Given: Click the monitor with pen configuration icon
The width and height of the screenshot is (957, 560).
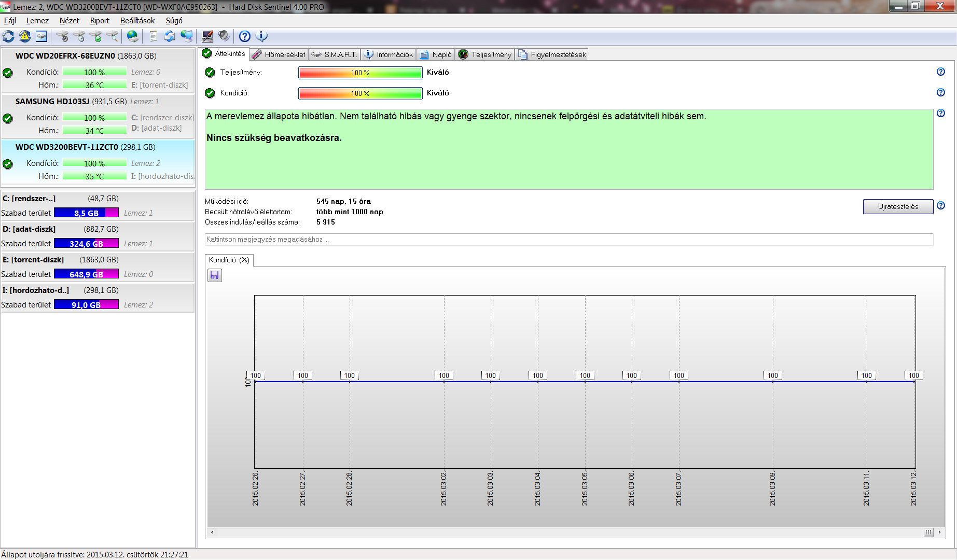Looking at the screenshot, I should click(207, 36).
